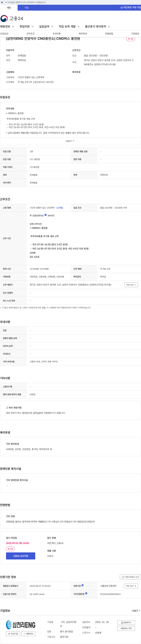Click the K120422508190014 certification number
This screenshot has width=141, height=644.
110,594
